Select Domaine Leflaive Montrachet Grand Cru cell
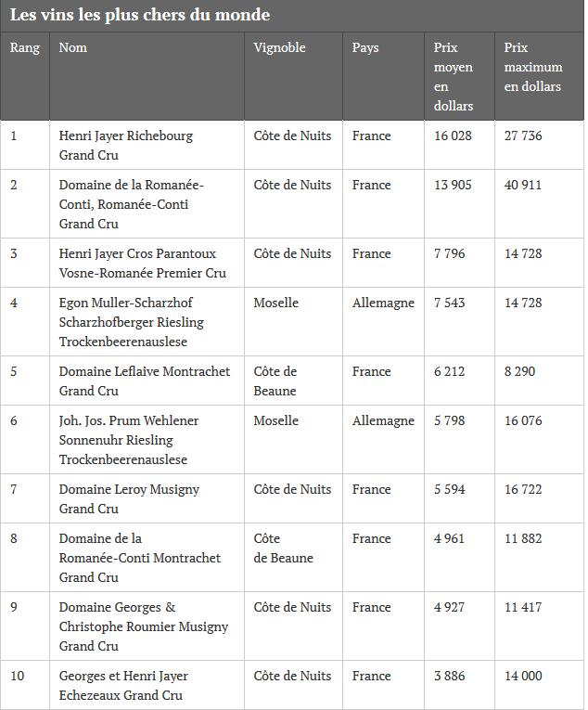Image resolution: width=588 pixels, height=710 pixels. (145, 381)
